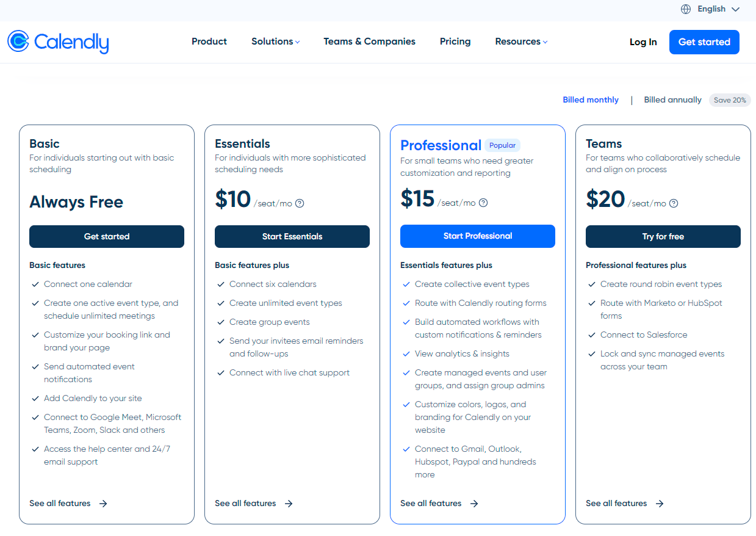Switch to Billed monthly pricing
The width and height of the screenshot is (756, 536).
591,100
